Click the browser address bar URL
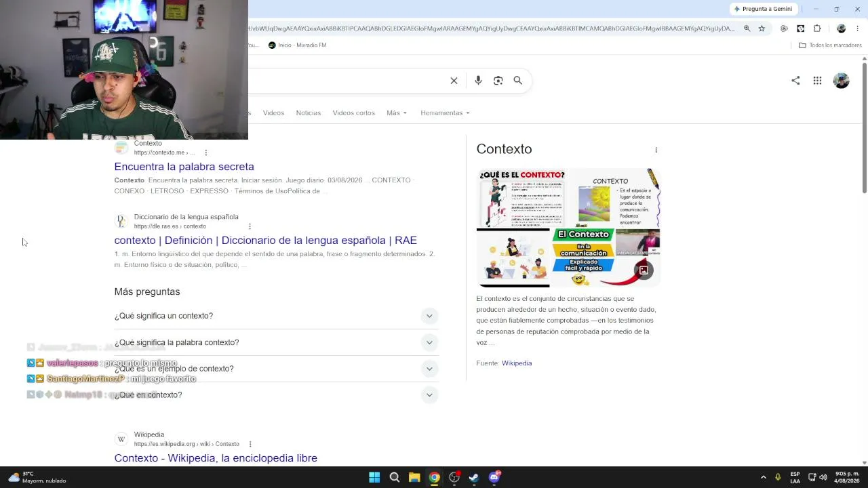 [492, 28]
